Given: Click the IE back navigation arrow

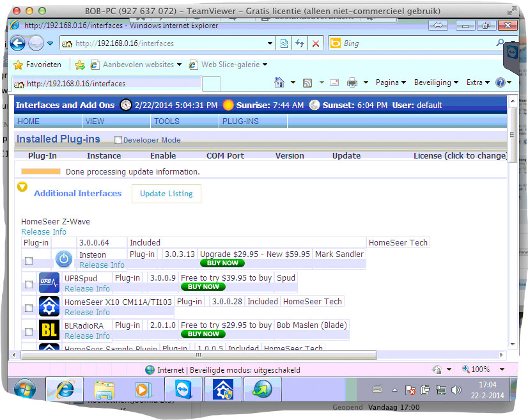Looking at the screenshot, I should (17, 43).
